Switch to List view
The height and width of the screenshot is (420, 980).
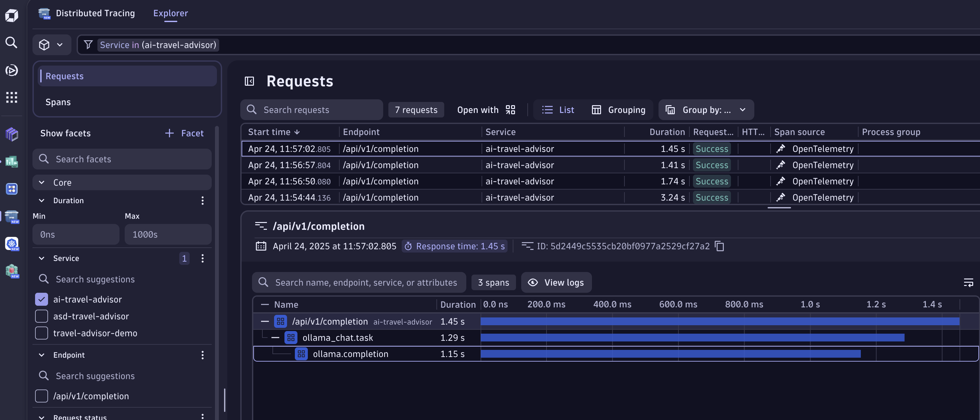click(x=558, y=110)
